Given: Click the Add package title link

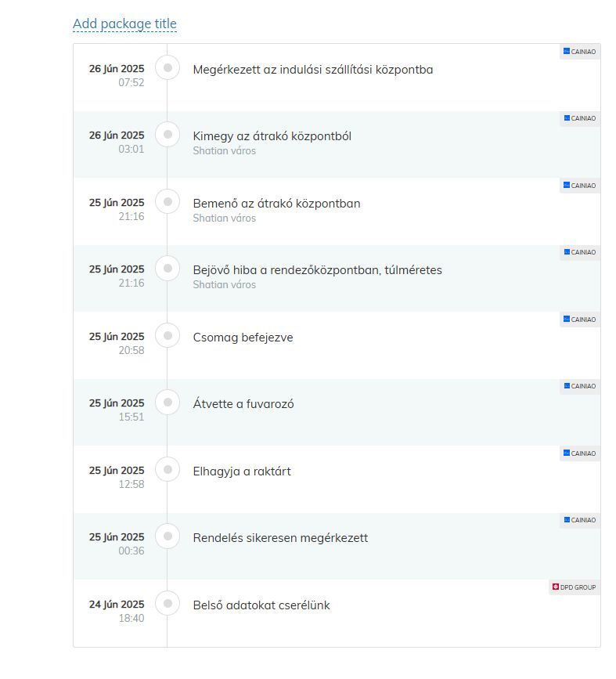Looking at the screenshot, I should tap(124, 23).
